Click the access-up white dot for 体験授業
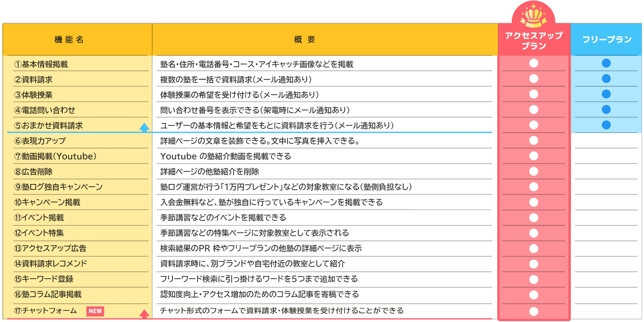 coord(534,94)
